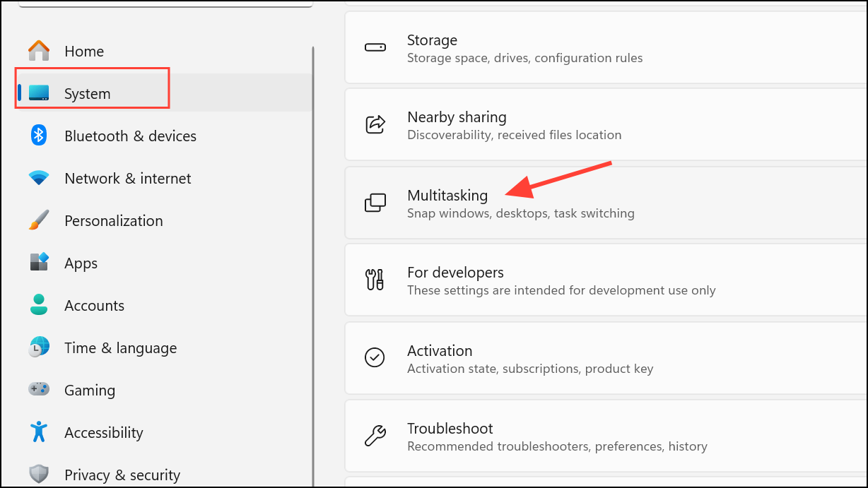Click the Accounts person icon
Viewport: 868px width, 488px height.
[x=38, y=305]
